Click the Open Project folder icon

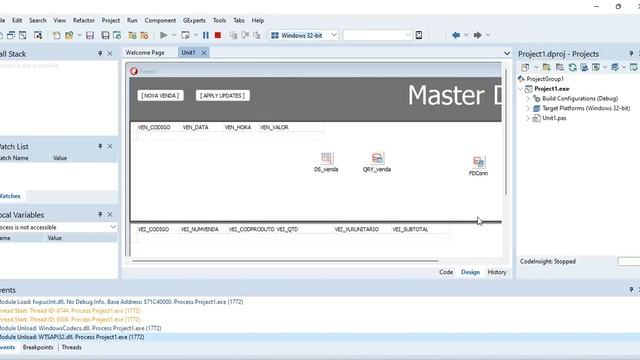click(69, 36)
